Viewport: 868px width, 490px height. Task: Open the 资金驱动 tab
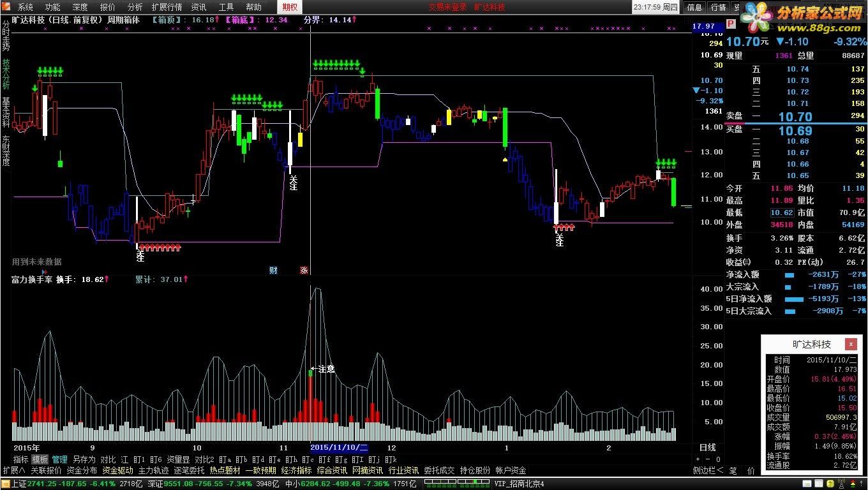[117, 471]
